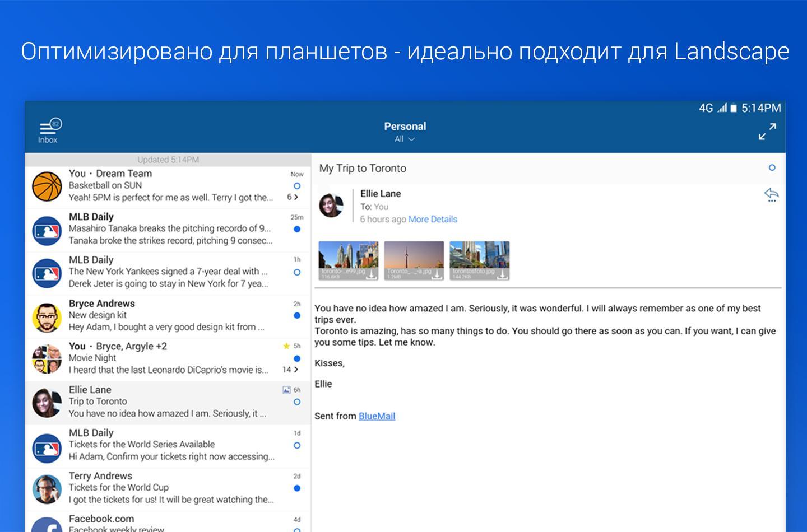807x532 pixels.
Task: Click the image attachment icon on Ellie Lane row
Action: (286, 390)
